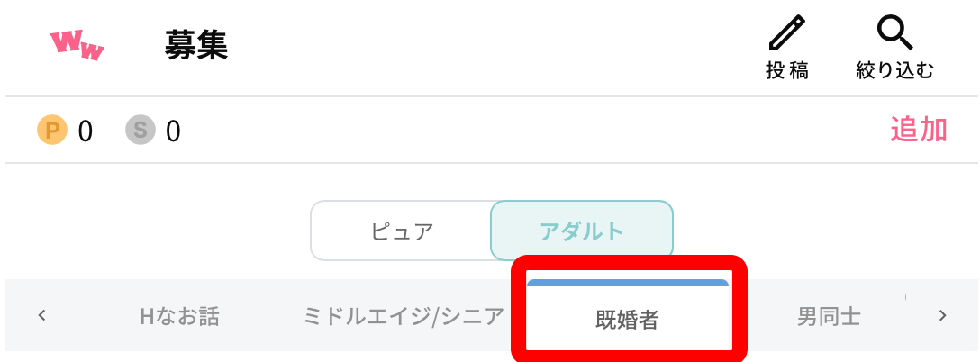Open the 男同士 tab

pyautogui.click(x=829, y=316)
